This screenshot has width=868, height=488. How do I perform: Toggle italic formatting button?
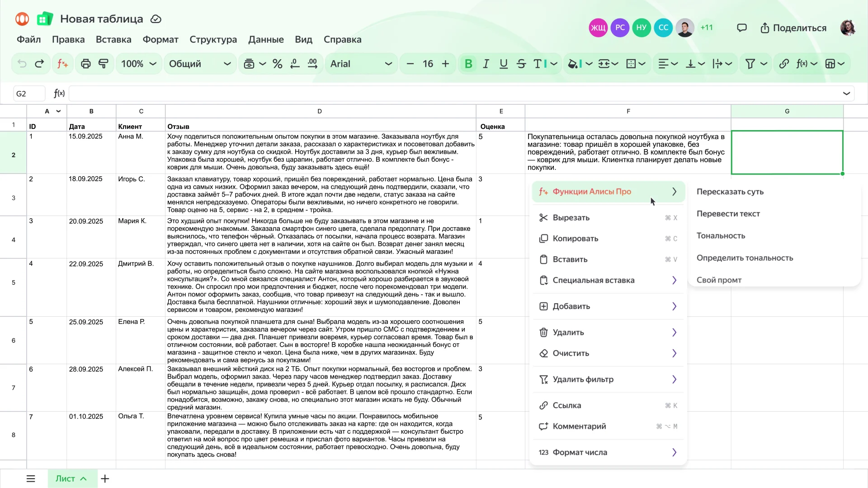(486, 64)
